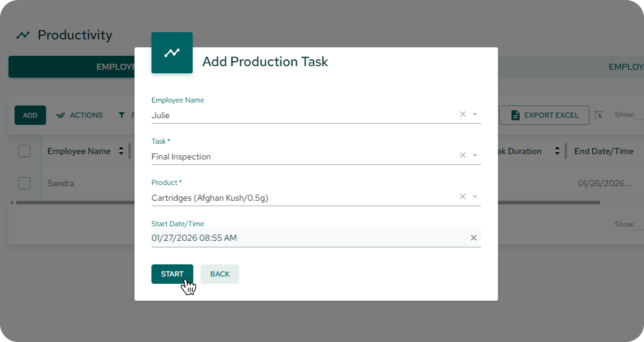
Task: Sort by the Break Duration column arrows
Action: [557, 151]
